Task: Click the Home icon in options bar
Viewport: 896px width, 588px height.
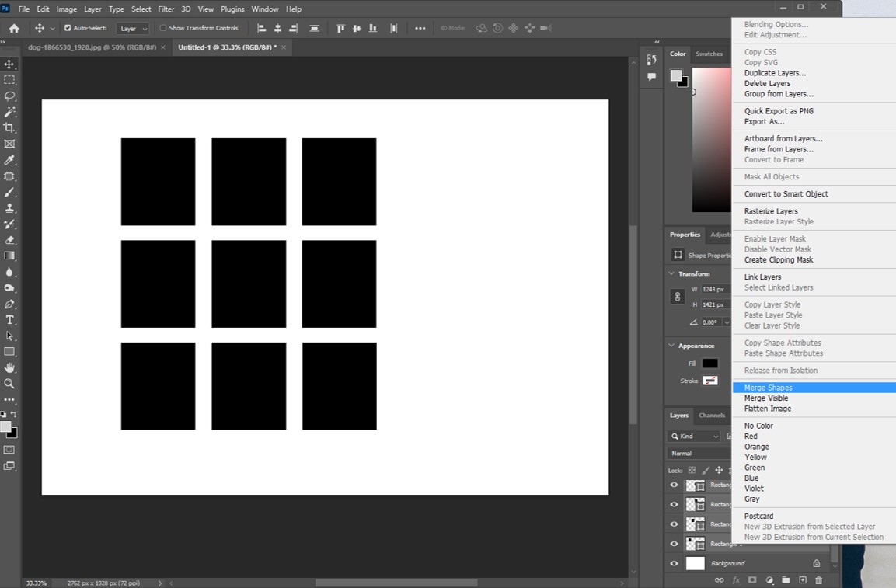Action: tap(14, 28)
